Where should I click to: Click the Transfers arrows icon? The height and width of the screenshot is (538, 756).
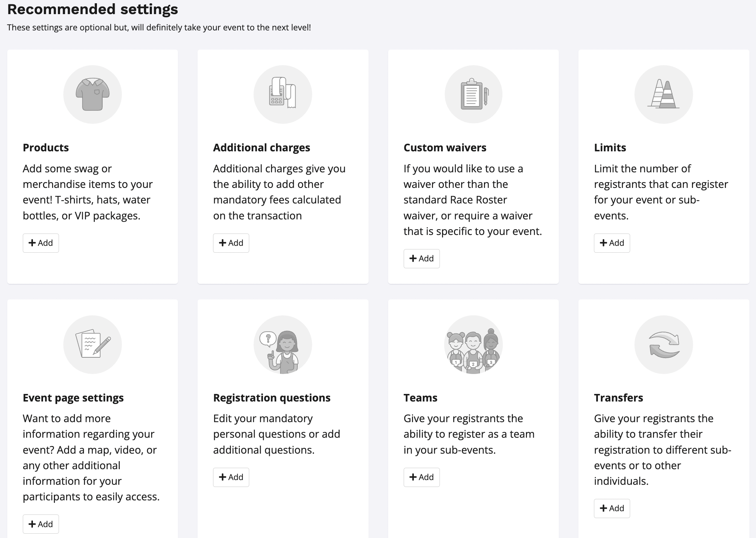pyautogui.click(x=664, y=344)
